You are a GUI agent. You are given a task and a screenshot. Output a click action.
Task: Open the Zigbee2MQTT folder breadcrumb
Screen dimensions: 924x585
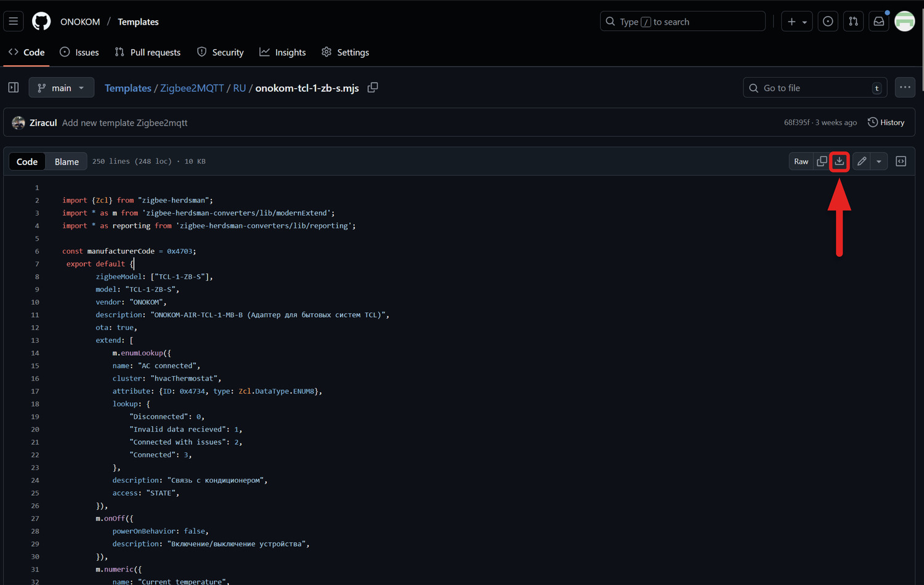[192, 88]
